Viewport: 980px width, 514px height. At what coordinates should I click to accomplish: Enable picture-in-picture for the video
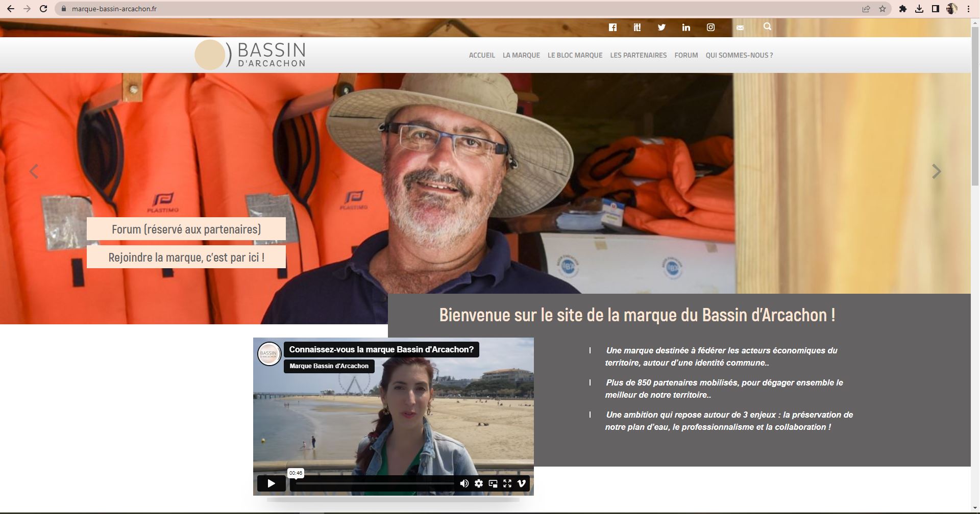click(493, 483)
